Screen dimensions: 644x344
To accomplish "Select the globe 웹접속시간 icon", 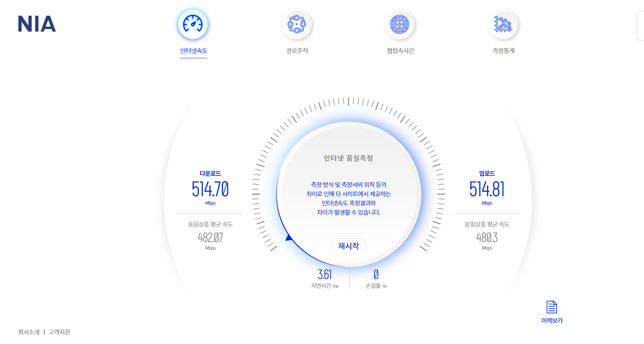I will tap(400, 24).
